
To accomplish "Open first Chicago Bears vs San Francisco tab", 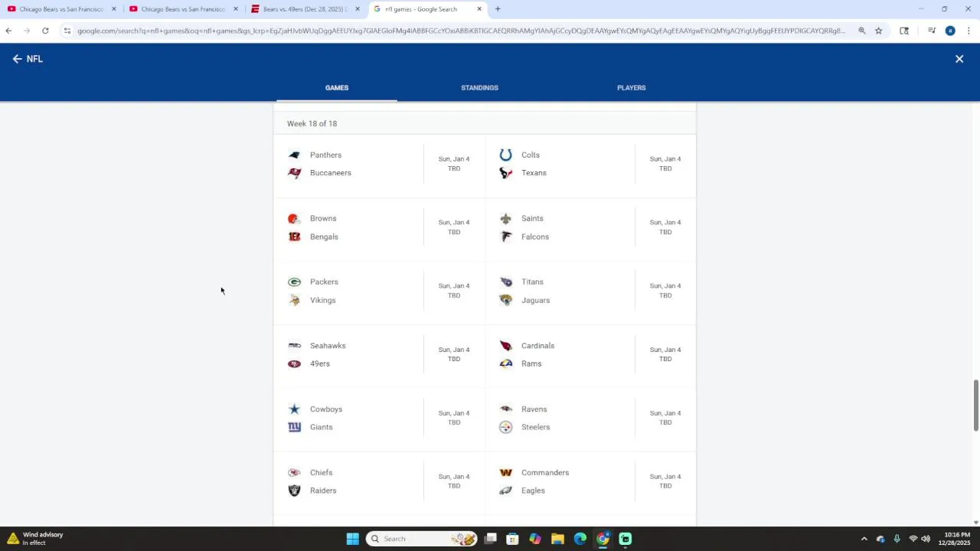I will (61, 9).
